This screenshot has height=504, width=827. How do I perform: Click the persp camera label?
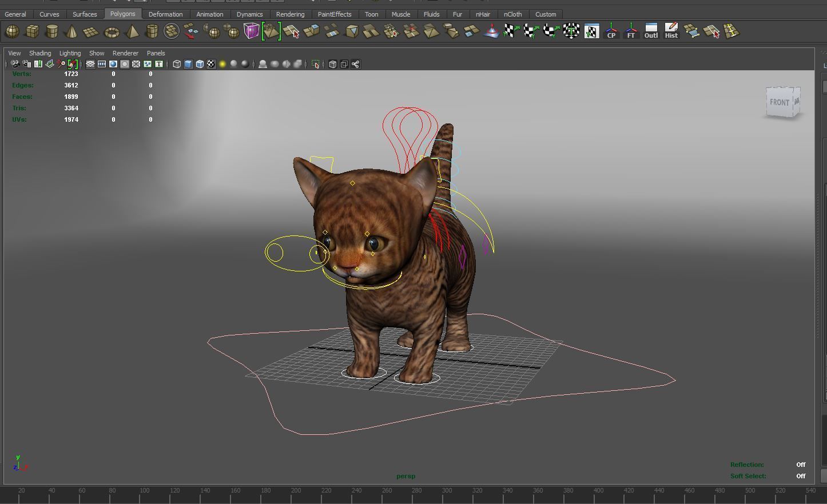[x=406, y=476]
